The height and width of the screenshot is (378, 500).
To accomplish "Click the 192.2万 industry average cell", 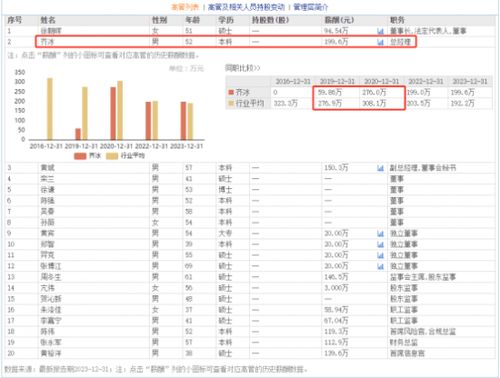I will (x=463, y=103).
